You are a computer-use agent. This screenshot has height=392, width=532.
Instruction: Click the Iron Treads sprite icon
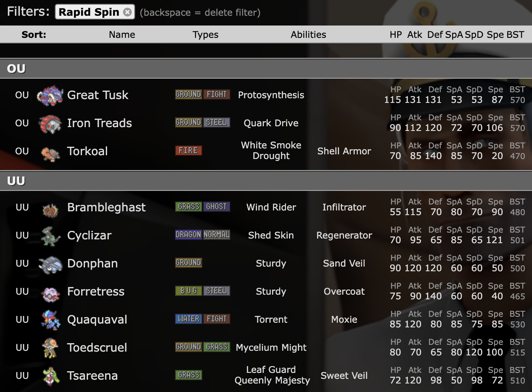pyautogui.click(x=50, y=124)
